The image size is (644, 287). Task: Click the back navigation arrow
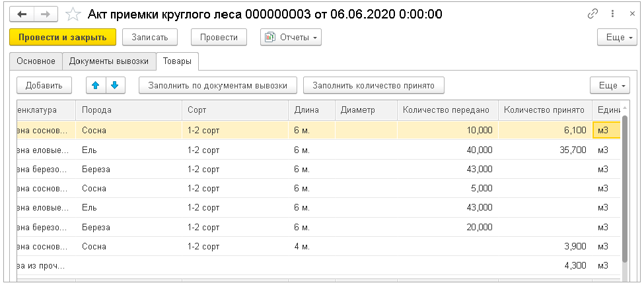point(22,14)
